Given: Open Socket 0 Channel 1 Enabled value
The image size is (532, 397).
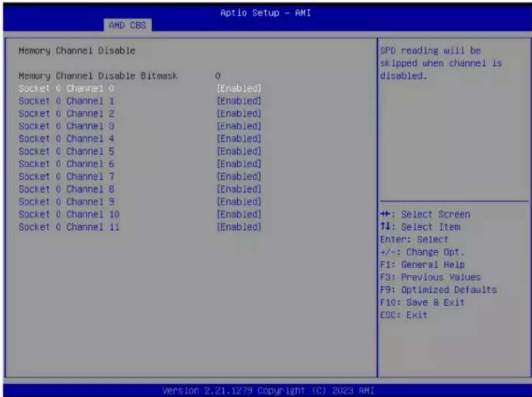Looking at the screenshot, I should tap(239, 101).
